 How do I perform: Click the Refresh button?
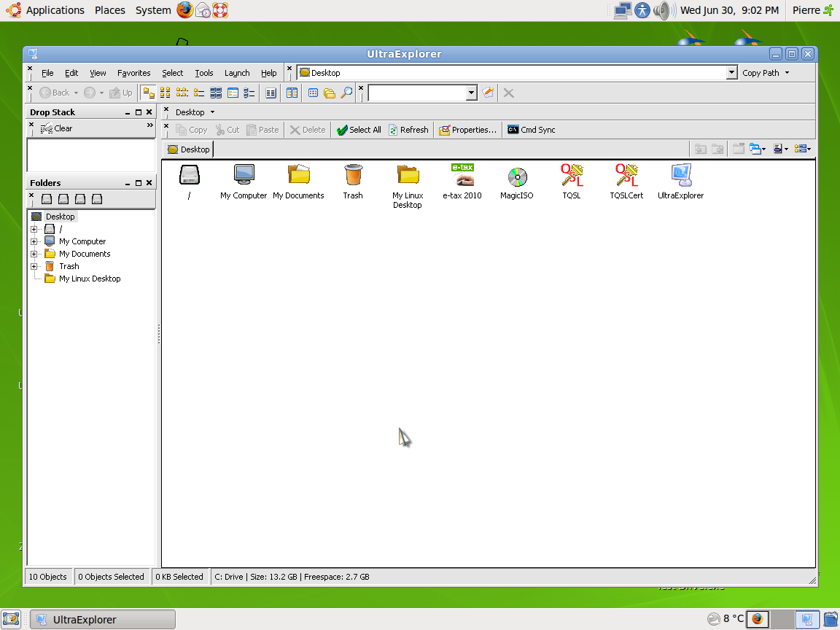pos(408,130)
